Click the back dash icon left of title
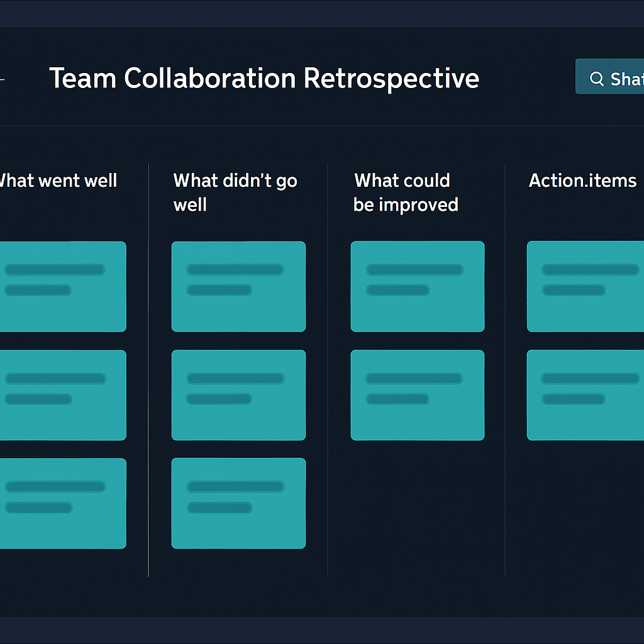This screenshot has height=644, width=644. click(2, 79)
